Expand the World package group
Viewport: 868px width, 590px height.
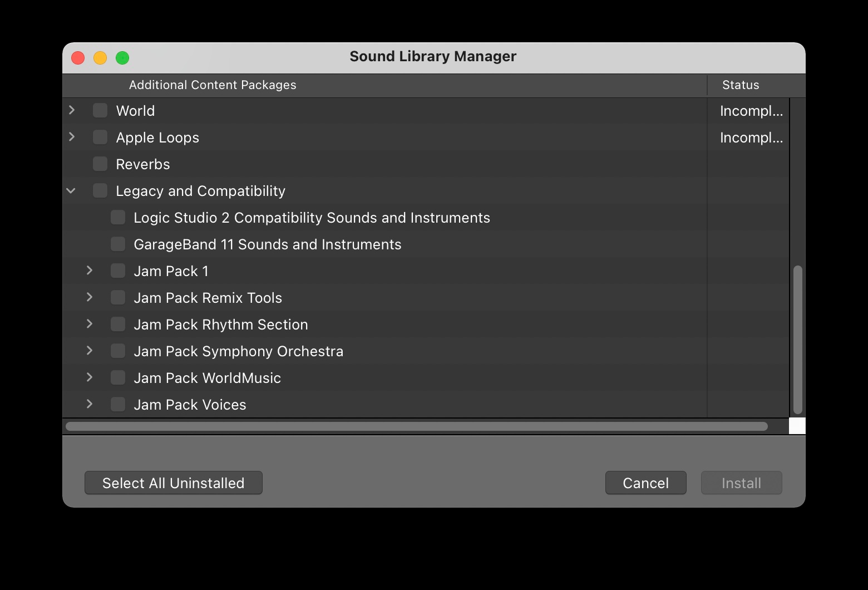(72, 110)
